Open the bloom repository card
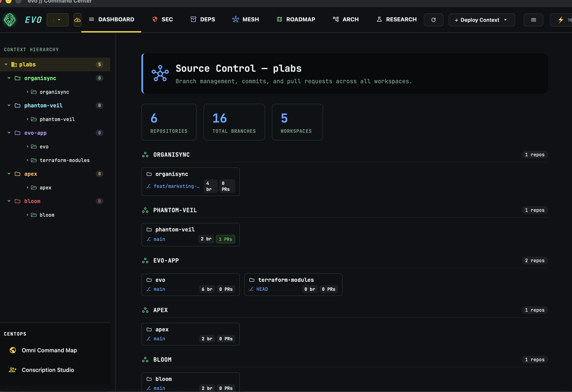Image resolution: width=572 pixels, height=392 pixels. pos(191,382)
